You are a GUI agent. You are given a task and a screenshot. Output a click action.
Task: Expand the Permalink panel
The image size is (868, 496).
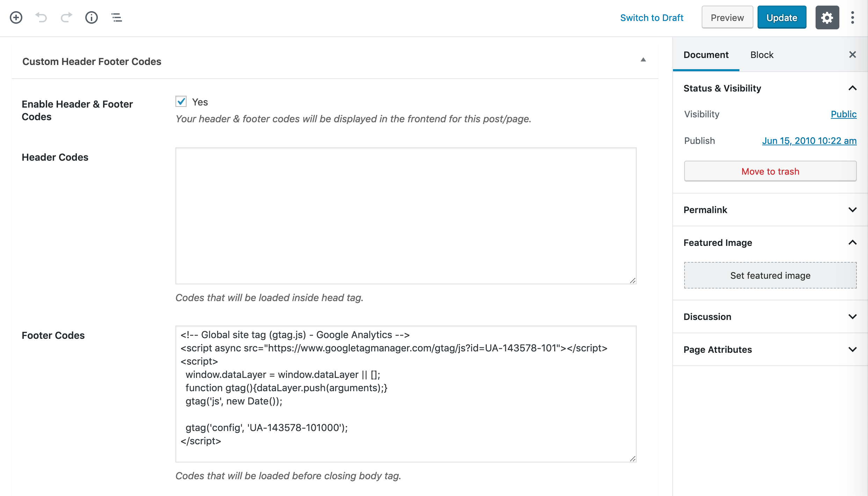770,210
